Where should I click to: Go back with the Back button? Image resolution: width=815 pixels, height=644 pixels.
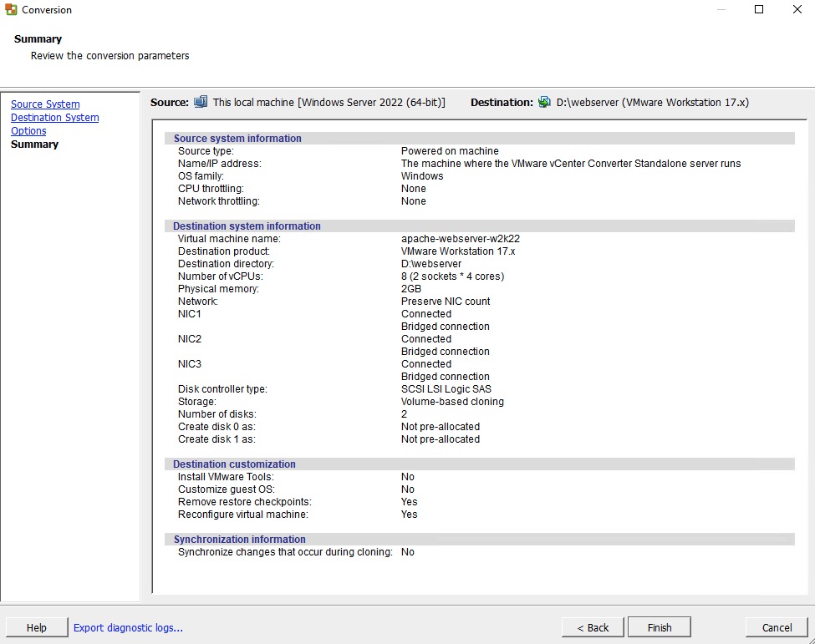tap(593, 627)
